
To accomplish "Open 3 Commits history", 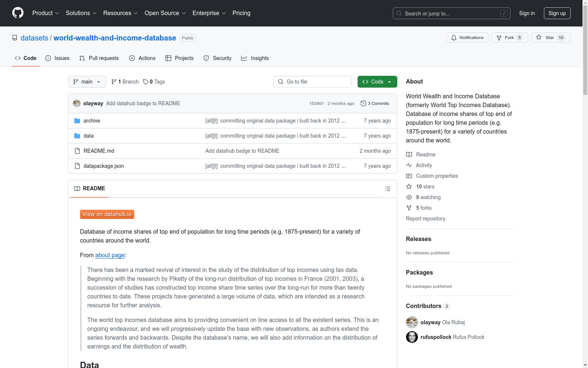I will pyautogui.click(x=374, y=103).
